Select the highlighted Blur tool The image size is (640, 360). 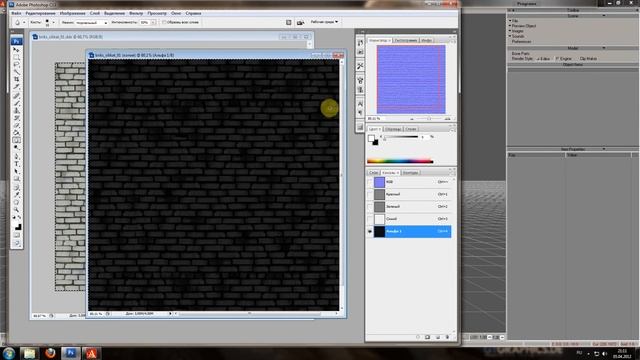(x=16, y=140)
